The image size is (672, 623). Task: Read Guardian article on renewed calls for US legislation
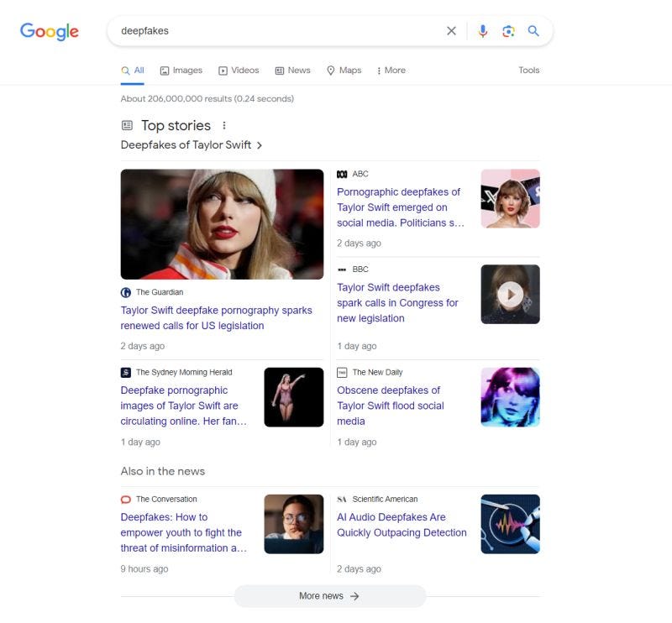click(x=217, y=318)
